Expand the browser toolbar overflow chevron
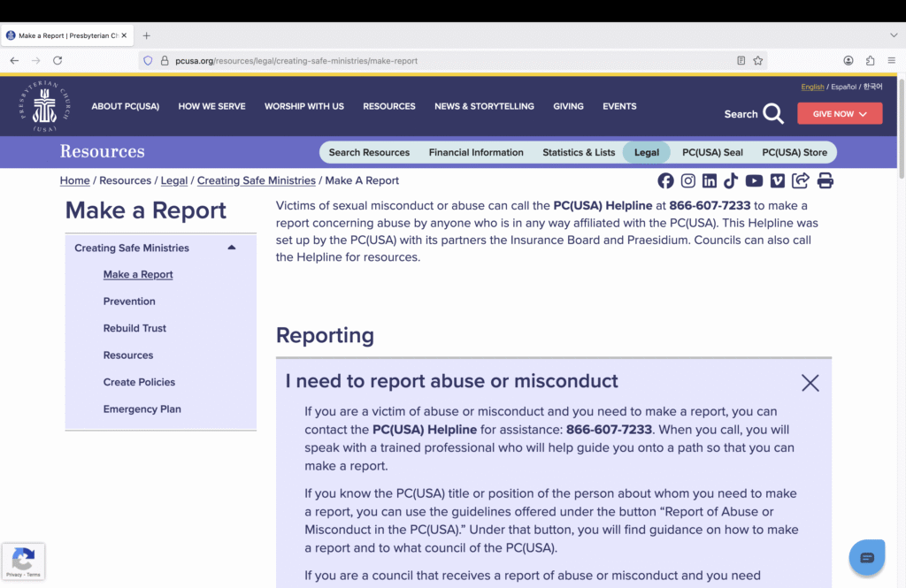This screenshot has height=588, width=906. coord(894,35)
